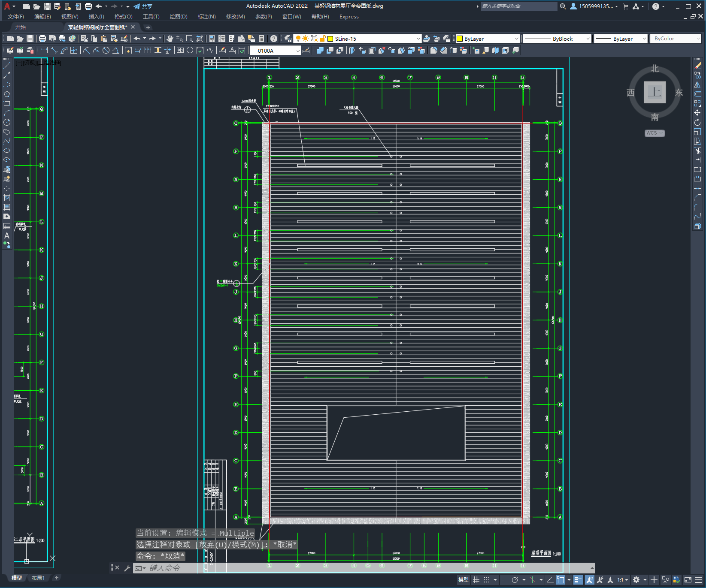Open the 文件(F) menu

click(x=16, y=17)
